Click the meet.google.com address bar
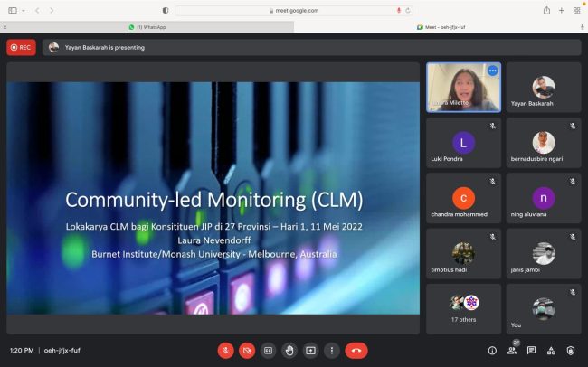Viewport: 588px width, 367px height. click(293, 10)
